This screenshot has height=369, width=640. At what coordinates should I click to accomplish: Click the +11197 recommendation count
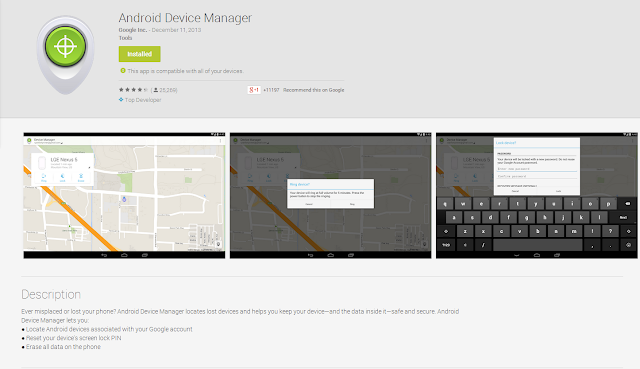coord(271,90)
